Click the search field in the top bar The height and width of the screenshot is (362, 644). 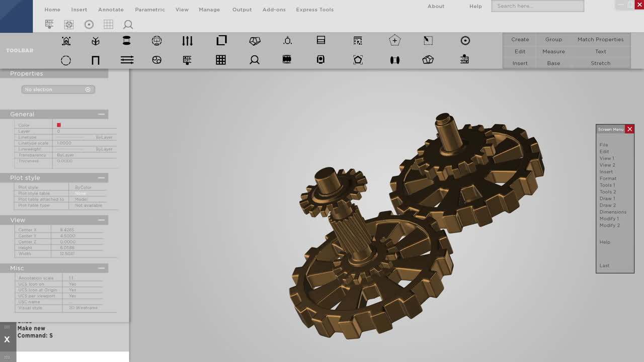coord(537,6)
